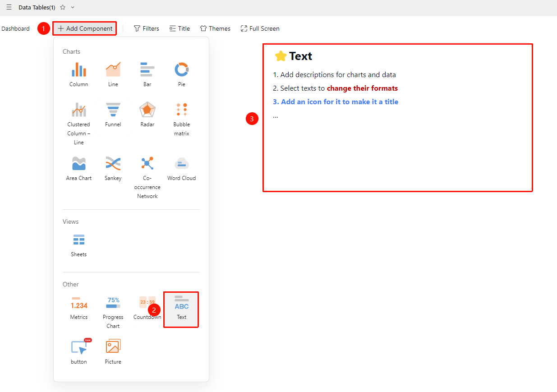Add a Pie chart component
Screen dimensions: 557x392
click(182, 74)
